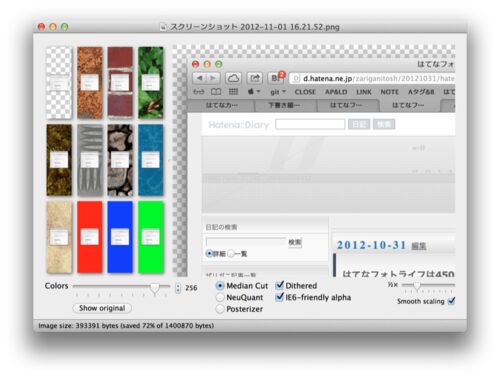Click the share icon in browser toolbar
Image resolution: width=500 pixels, height=378 pixels.
click(255, 78)
